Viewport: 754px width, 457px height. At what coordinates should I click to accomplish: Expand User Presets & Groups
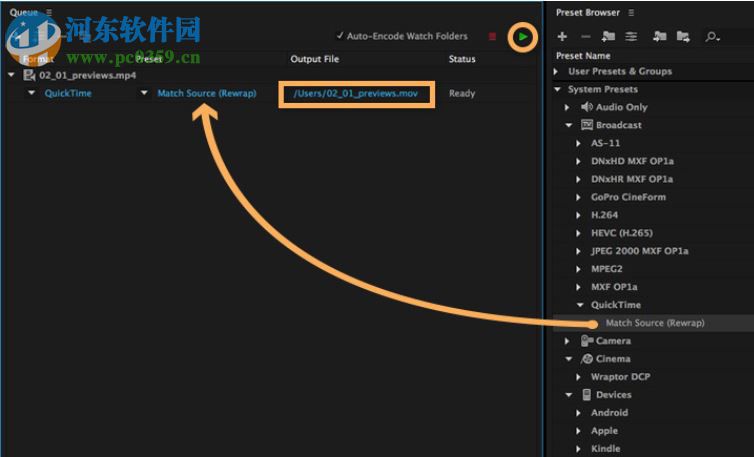pyautogui.click(x=556, y=71)
